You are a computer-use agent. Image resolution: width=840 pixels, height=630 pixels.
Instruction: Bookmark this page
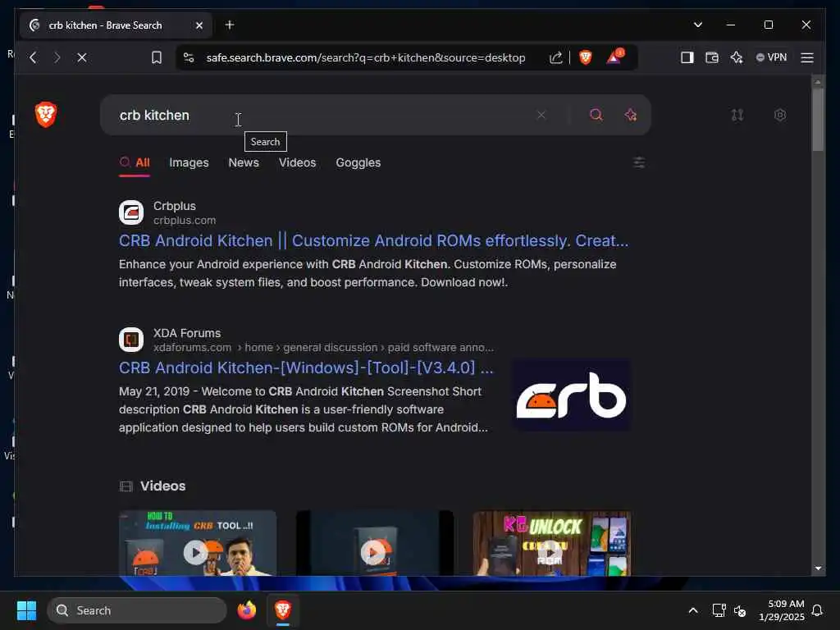pos(157,57)
